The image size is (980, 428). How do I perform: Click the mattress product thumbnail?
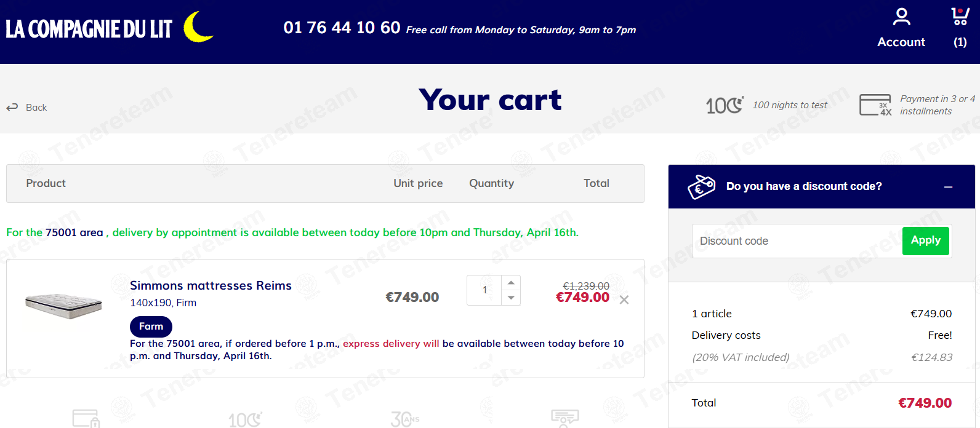(x=63, y=306)
